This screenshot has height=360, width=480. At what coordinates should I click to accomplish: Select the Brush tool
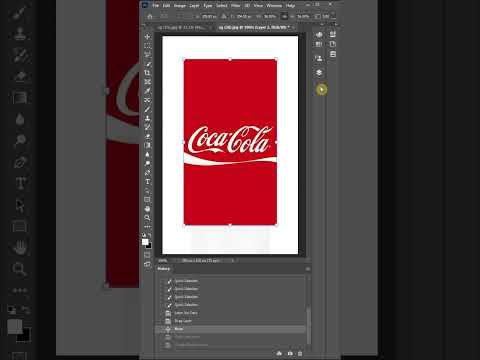[147, 109]
